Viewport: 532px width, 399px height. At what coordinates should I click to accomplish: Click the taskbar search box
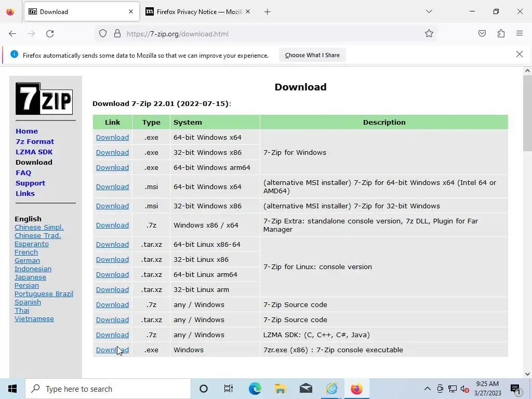click(x=108, y=389)
